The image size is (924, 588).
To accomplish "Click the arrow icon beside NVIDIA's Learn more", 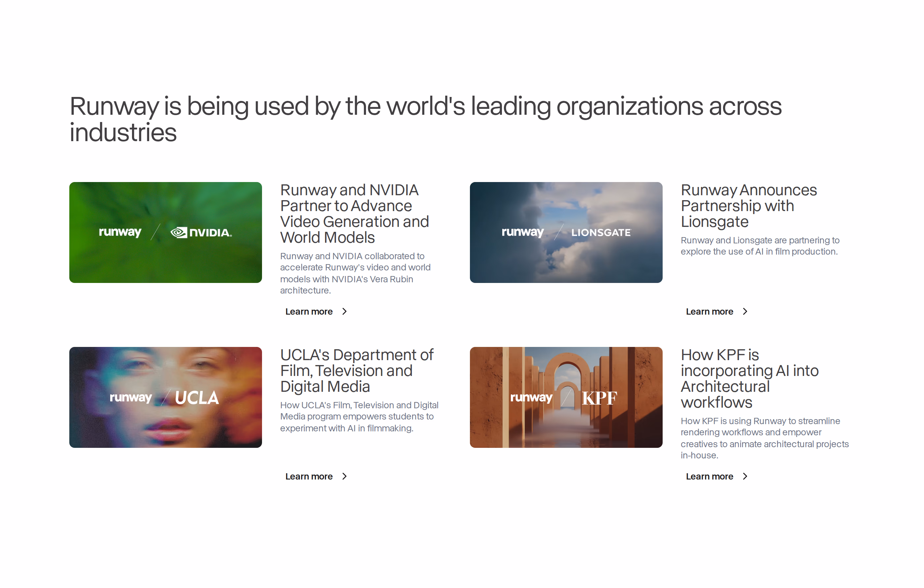I will point(345,311).
